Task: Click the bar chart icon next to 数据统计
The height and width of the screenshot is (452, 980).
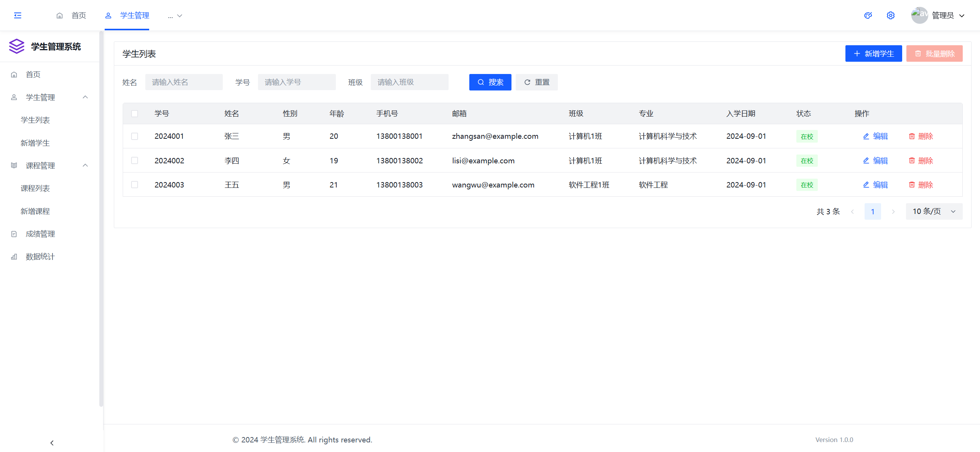Action: click(14, 256)
